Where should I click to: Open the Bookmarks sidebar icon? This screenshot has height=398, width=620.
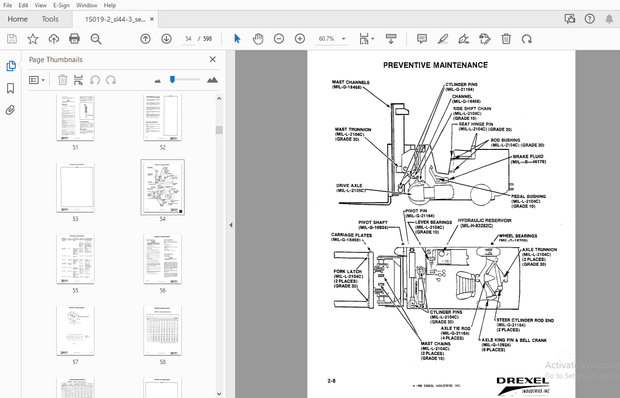pos(11,88)
